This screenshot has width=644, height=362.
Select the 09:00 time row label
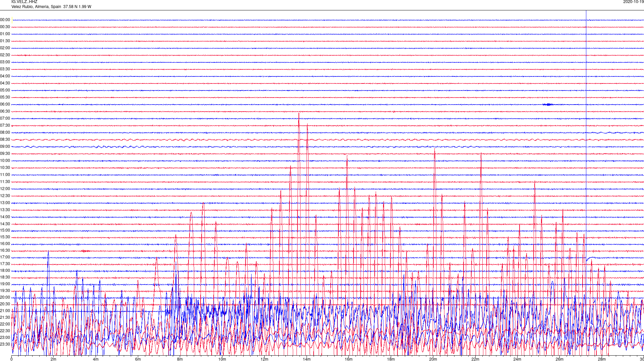5,146
